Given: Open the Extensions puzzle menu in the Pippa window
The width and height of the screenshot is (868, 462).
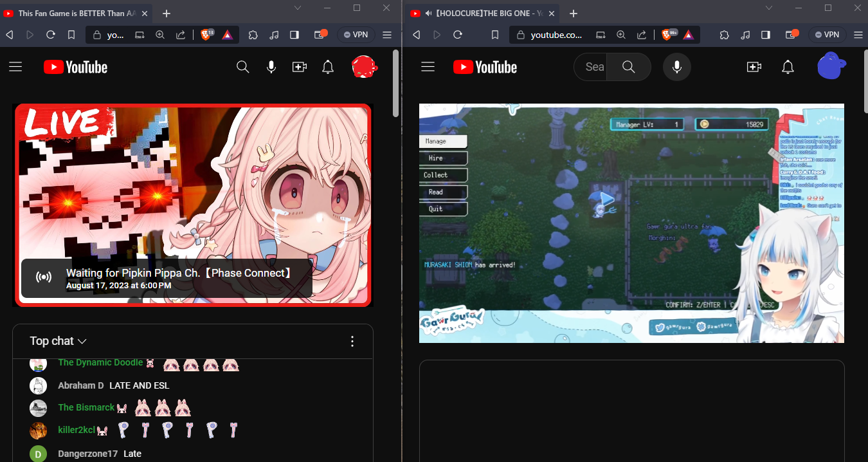Looking at the screenshot, I should pos(253,35).
